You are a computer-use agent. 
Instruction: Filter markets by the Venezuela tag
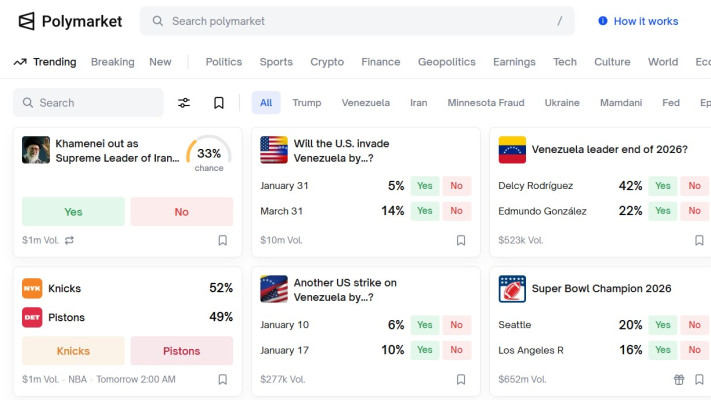[365, 103]
